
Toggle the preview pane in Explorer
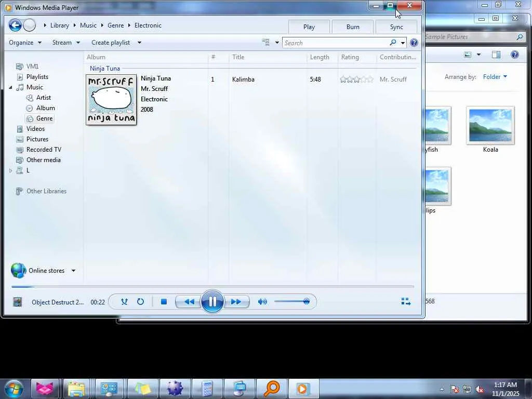(x=496, y=55)
